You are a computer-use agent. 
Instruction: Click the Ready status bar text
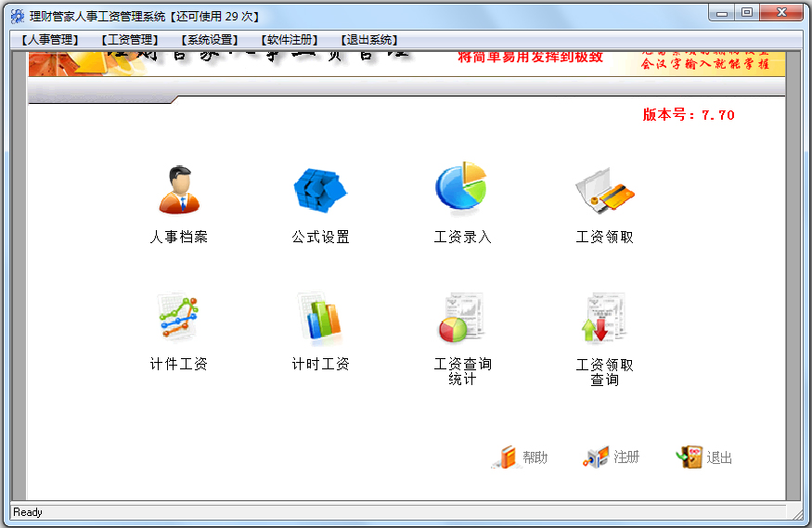tap(28, 512)
